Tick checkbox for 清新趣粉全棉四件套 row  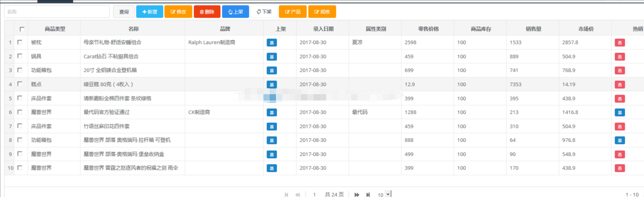[20, 98]
